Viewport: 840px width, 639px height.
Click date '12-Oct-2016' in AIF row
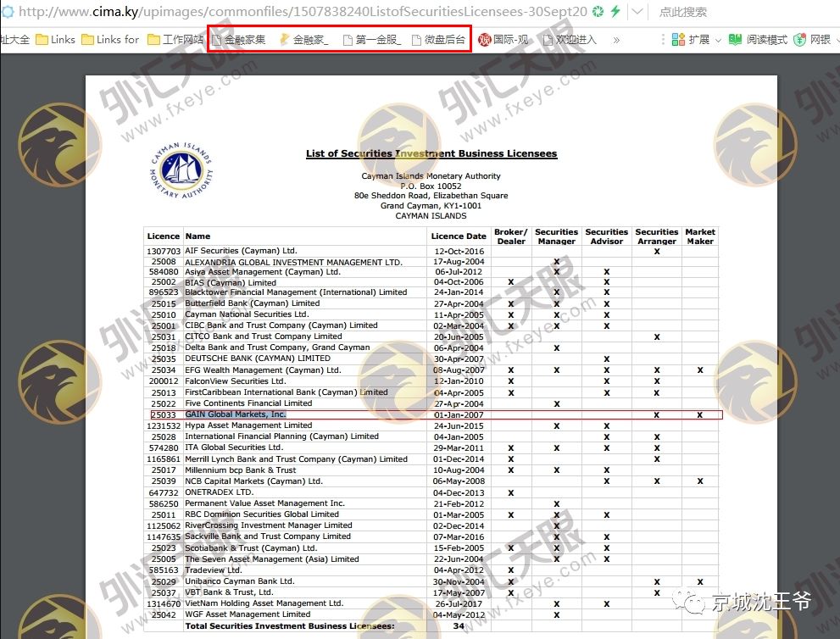click(x=459, y=251)
